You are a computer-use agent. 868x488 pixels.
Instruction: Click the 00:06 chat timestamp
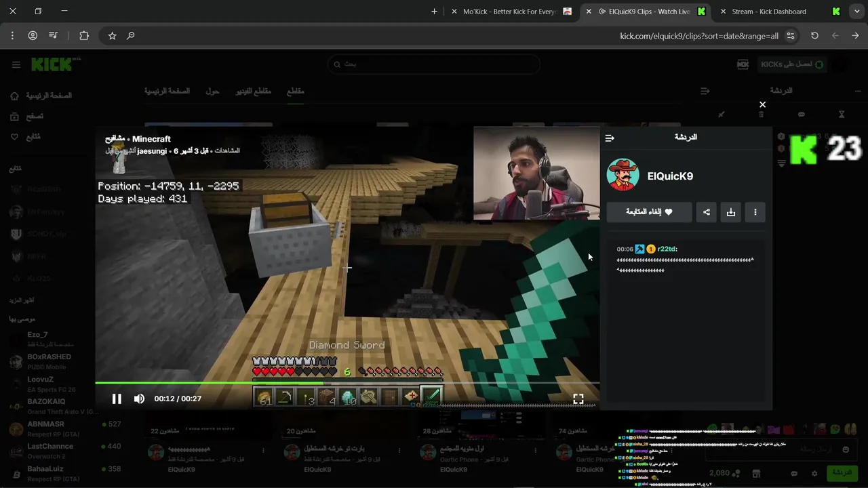[625, 249]
